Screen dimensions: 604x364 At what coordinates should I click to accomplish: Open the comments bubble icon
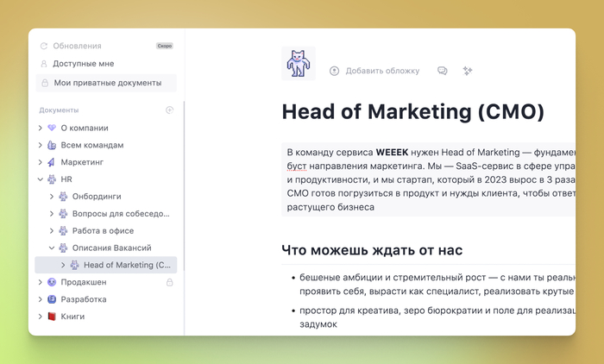click(443, 71)
